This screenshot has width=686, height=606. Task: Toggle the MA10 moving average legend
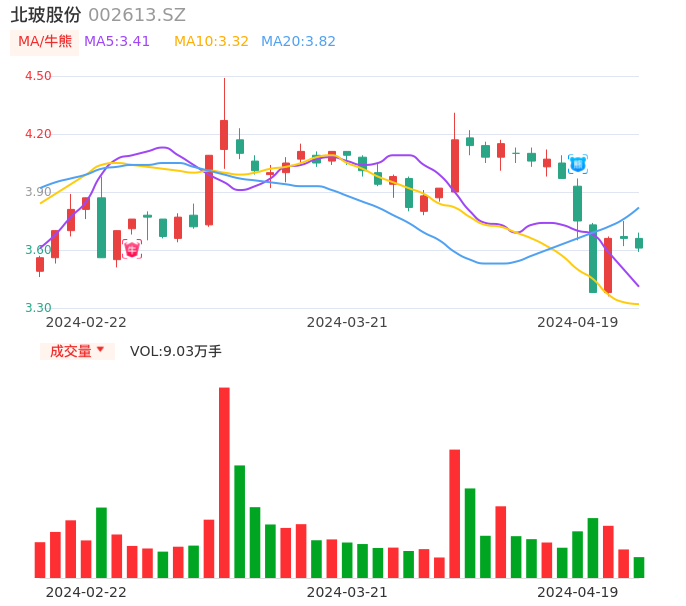click(211, 42)
